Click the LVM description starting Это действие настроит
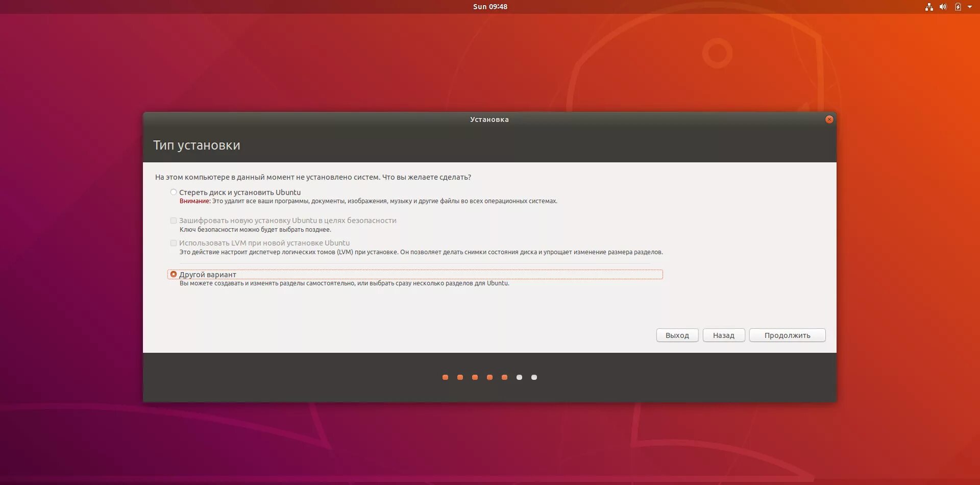Screen dimensions: 980x485 (421, 252)
